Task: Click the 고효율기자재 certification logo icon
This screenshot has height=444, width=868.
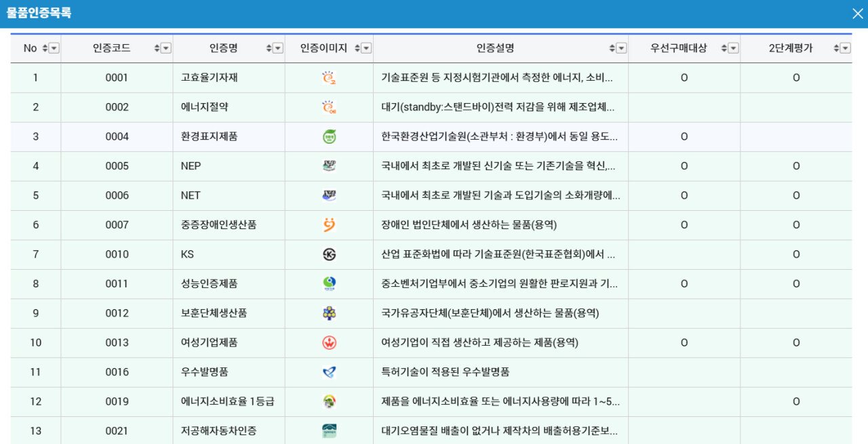Action: click(328, 77)
